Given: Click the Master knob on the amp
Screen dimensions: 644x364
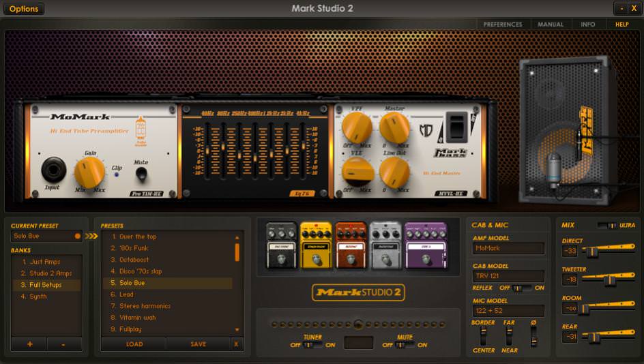Looking at the screenshot, I should point(394,127).
